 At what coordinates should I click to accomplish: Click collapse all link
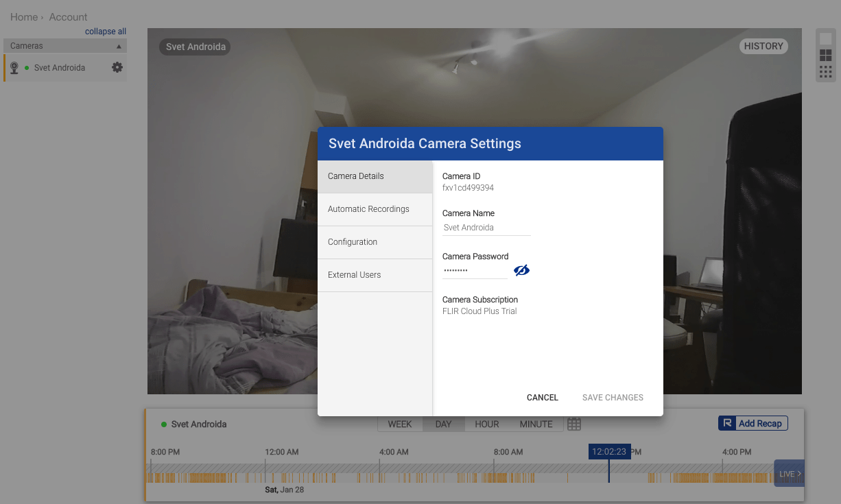[x=106, y=32]
